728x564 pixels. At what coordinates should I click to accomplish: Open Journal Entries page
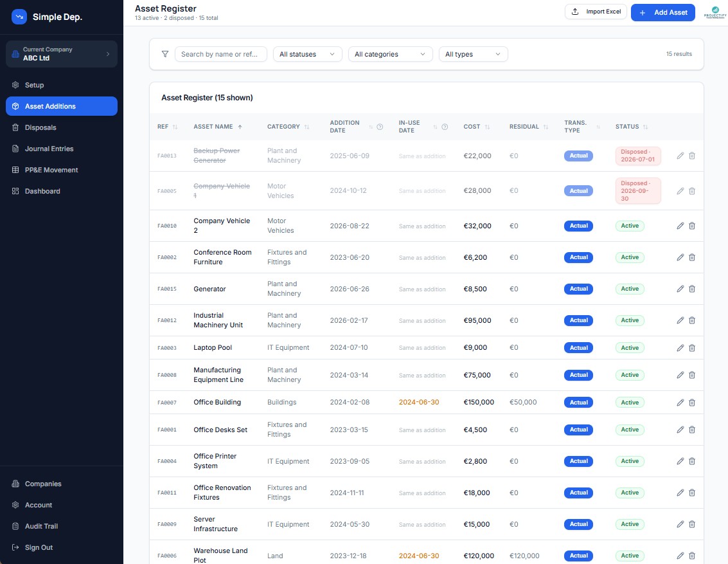pyautogui.click(x=61, y=149)
